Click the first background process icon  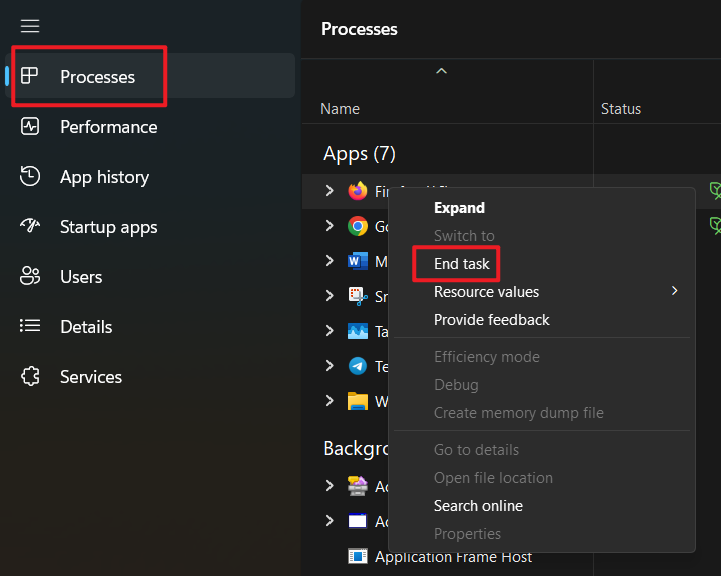coord(358,486)
